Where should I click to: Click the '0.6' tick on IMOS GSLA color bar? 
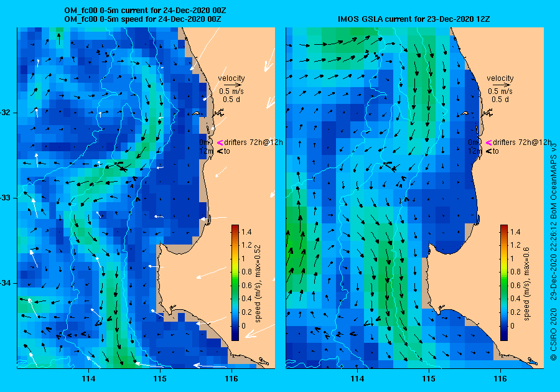click(x=515, y=285)
